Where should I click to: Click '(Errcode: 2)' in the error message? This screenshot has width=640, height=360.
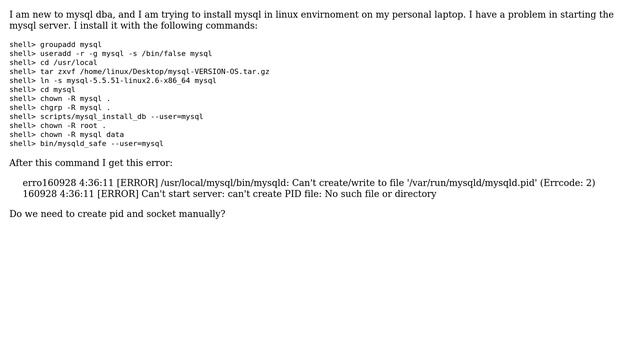pyautogui.click(x=567, y=182)
